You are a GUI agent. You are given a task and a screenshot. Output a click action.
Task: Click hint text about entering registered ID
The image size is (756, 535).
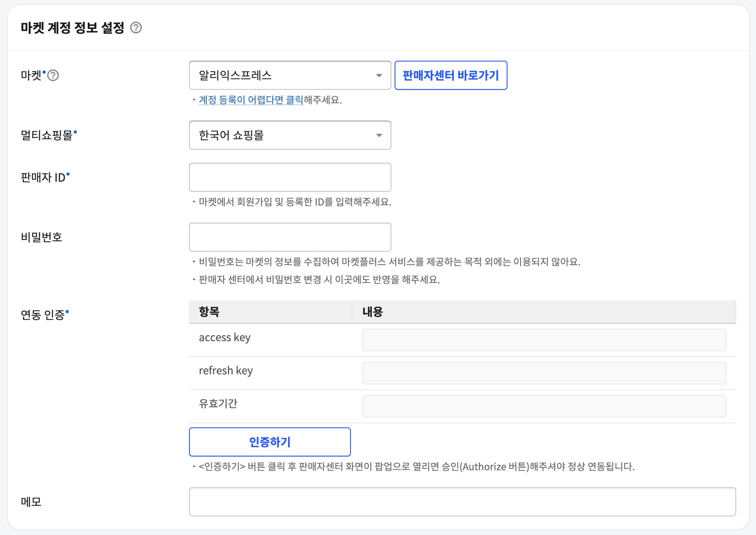tap(295, 202)
